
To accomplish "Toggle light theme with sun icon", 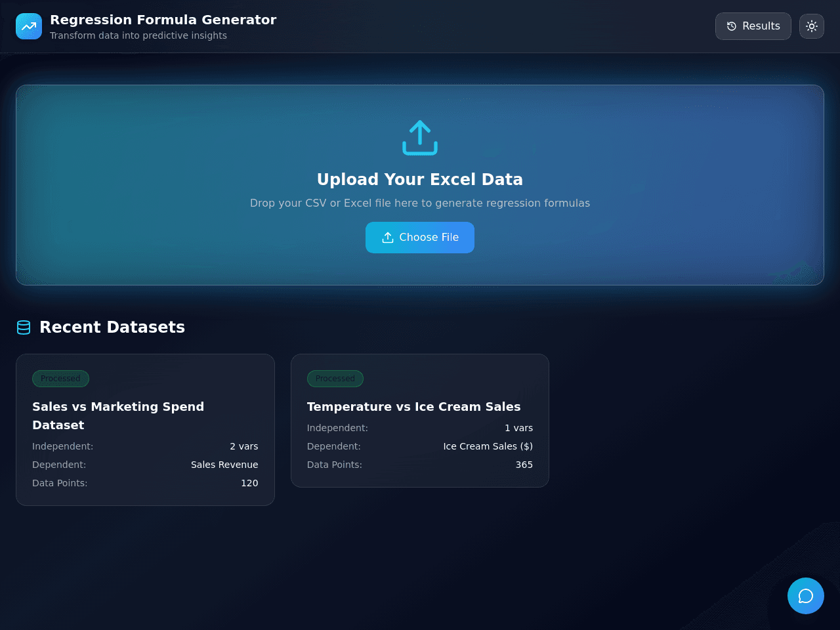I will tap(812, 26).
